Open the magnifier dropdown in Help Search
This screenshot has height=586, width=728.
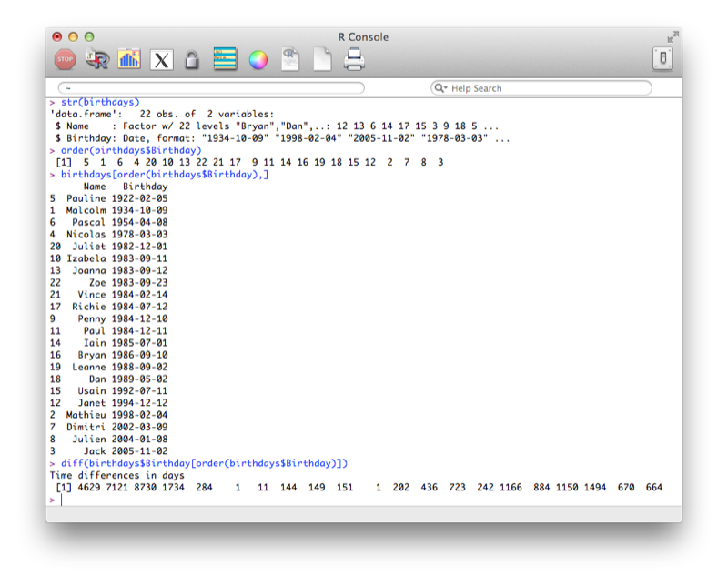coord(440,87)
